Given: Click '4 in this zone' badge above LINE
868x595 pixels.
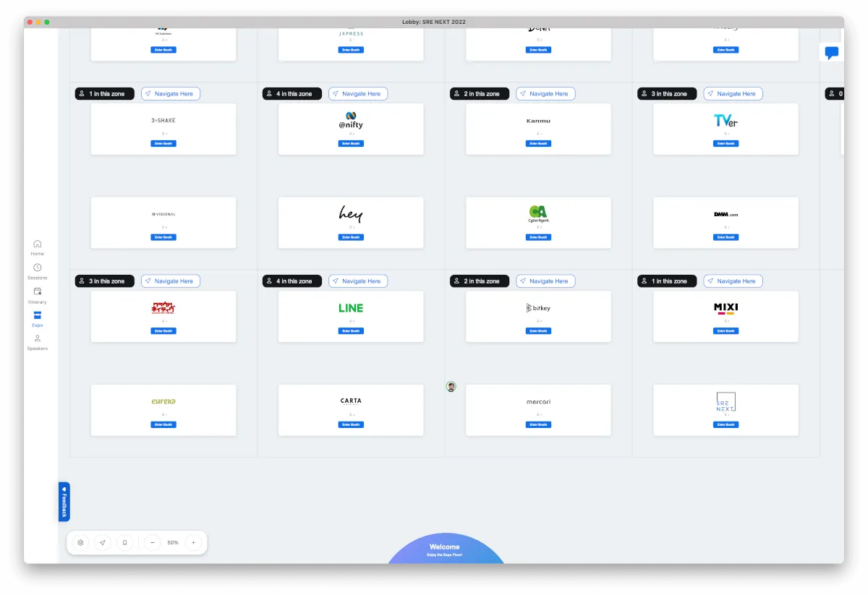Looking at the screenshot, I should pos(292,281).
